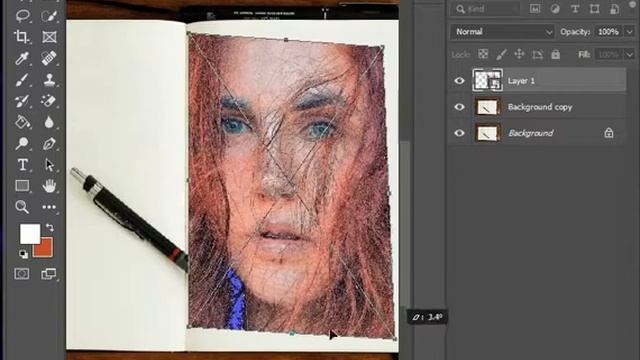This screenshot has height=360, width=640.
Task: Click the Opacity 100% value field
Action: point(609,31)
